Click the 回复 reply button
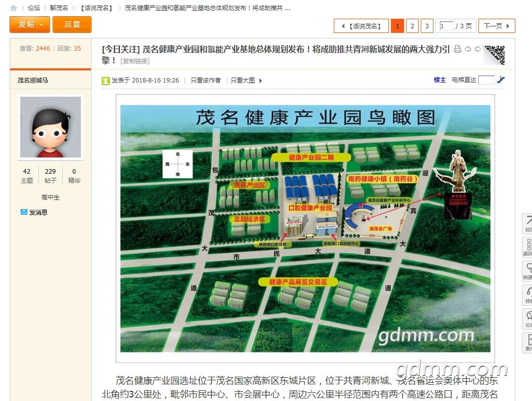This screenshot has height=401, width=532. point(72,24)
